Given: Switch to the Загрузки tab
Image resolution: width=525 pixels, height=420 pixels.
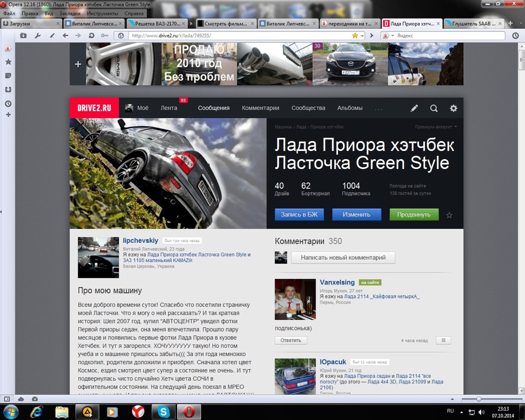Looking at the screenshot, I should point(32,24).
